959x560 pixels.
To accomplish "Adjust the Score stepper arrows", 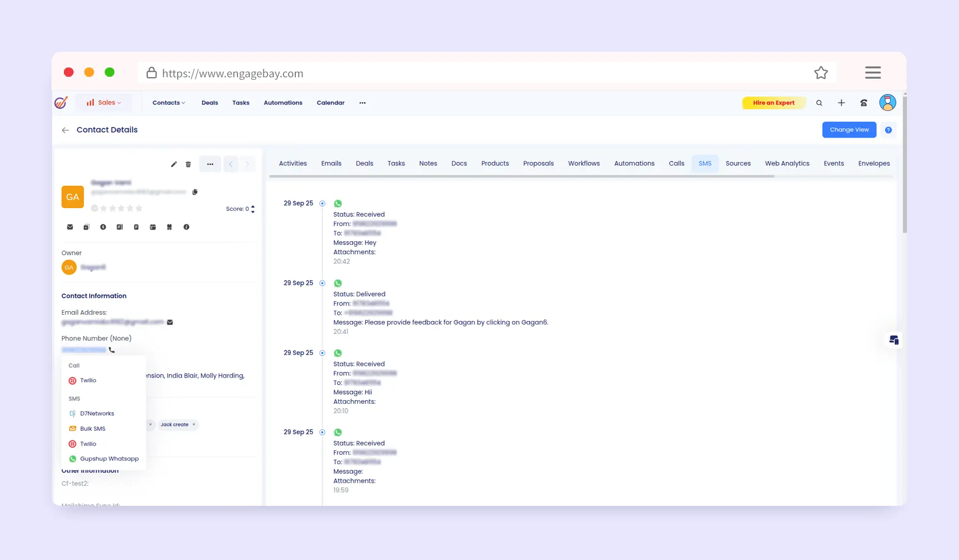I will click(x=253, y=209).
